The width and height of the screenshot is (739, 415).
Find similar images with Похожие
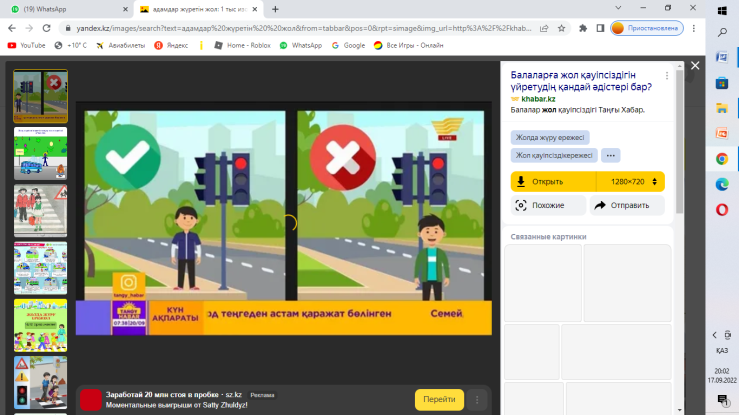pos(548,205)
